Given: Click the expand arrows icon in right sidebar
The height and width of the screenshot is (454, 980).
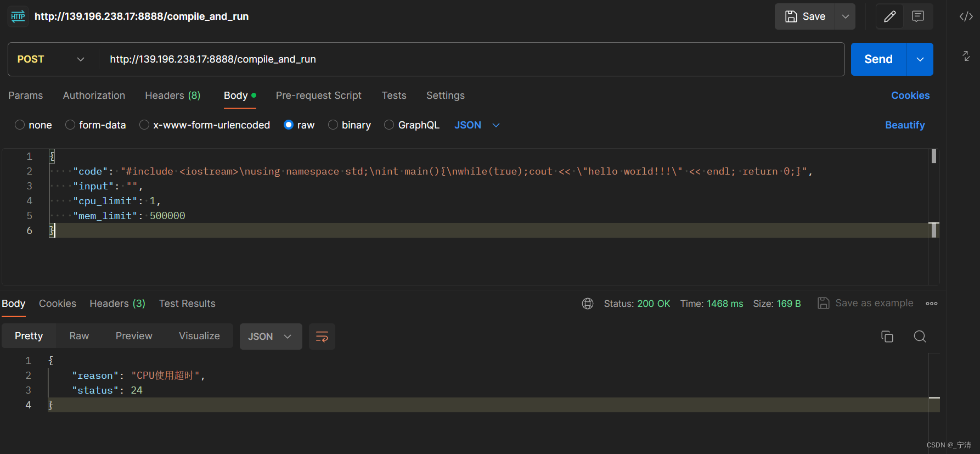Looking at the screenshot, I should click(966, 56).
